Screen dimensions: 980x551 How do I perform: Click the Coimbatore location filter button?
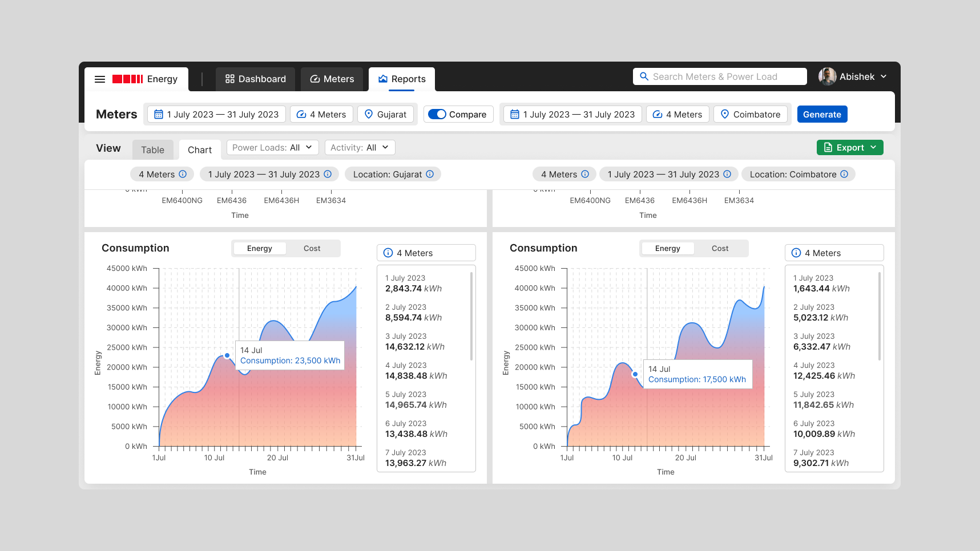[x=751, y=114]
